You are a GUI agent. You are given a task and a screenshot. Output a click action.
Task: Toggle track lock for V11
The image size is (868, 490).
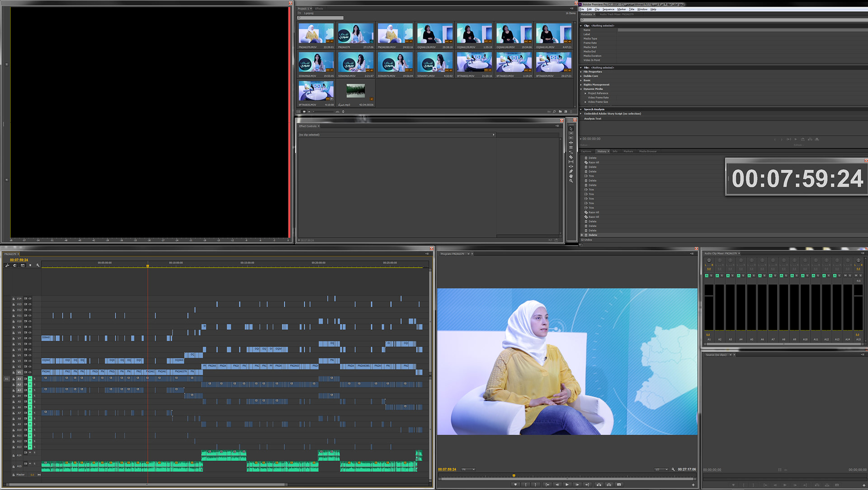(14, 316)
